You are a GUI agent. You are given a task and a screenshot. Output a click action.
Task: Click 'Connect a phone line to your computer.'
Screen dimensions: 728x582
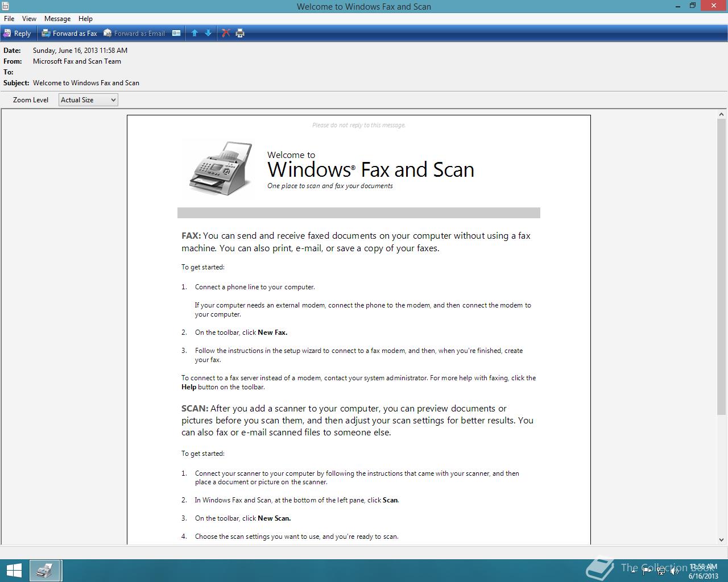pos(255,287)
